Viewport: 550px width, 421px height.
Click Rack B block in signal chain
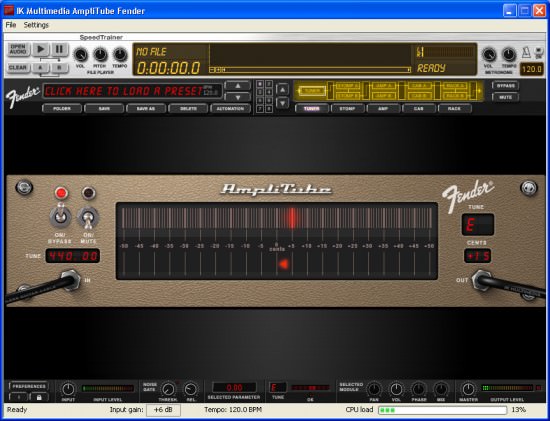tap(454, 96)
